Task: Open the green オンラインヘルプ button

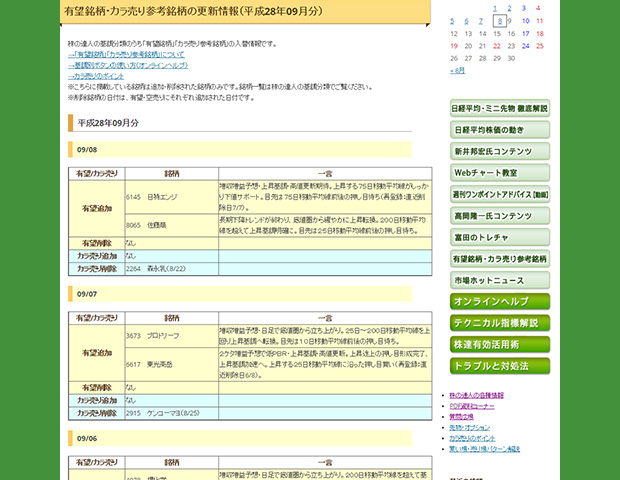Action: click(x=500, y=301)
